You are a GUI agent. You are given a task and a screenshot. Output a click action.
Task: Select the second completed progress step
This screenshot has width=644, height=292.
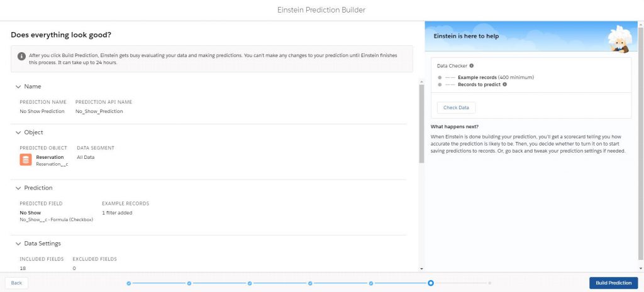pos(189,283)
